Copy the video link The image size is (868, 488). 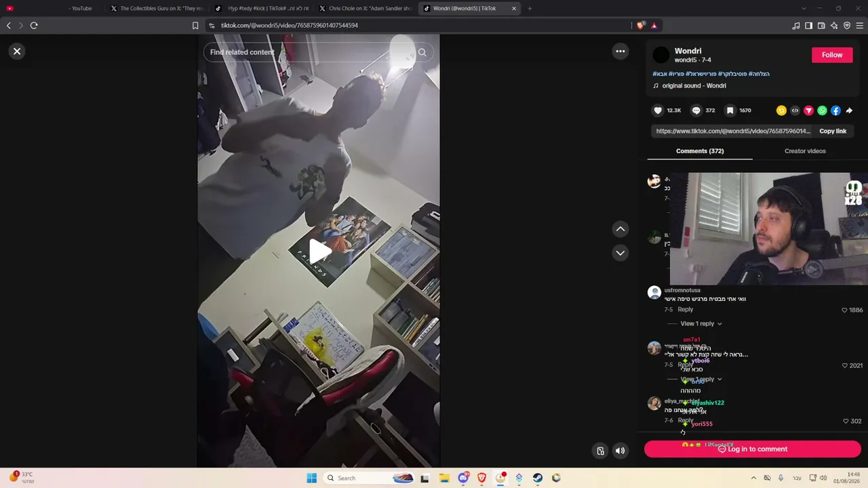pyautogui.click(x=833, y=131)
